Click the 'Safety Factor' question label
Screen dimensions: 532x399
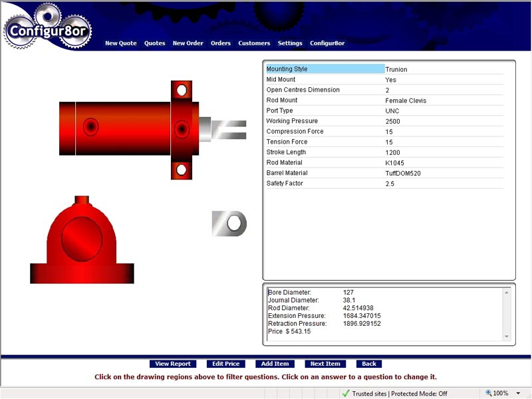[x=285, y=184]
